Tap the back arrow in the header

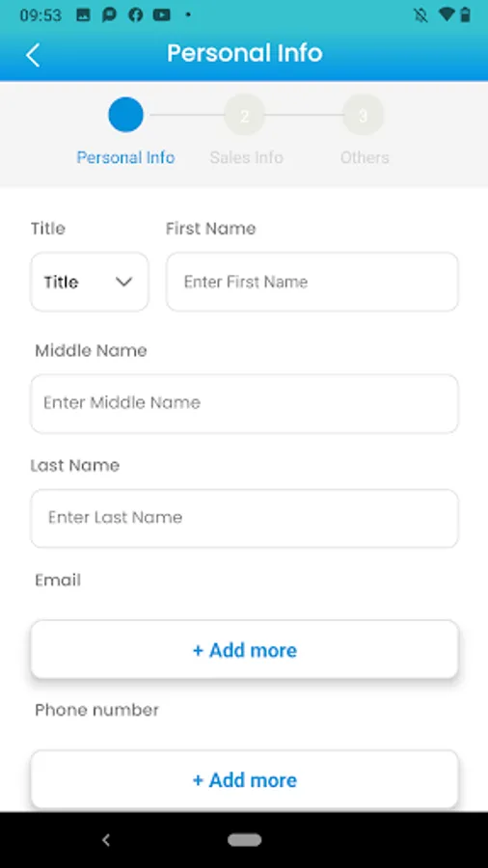point(33,55)
